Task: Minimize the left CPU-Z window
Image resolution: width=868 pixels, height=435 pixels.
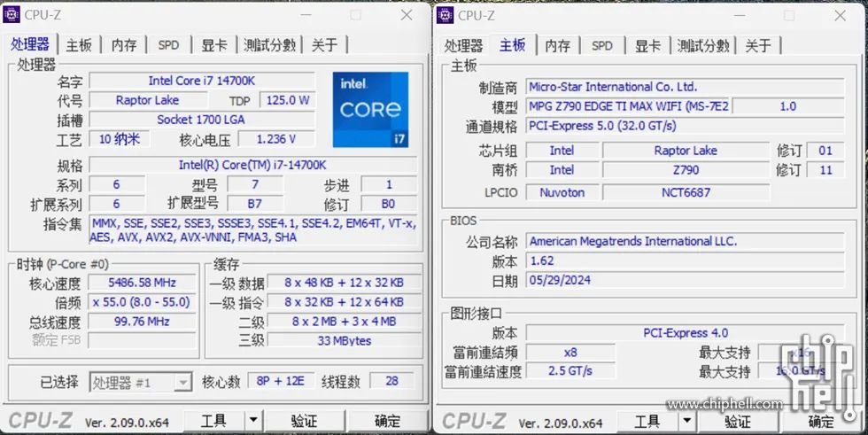Action: click(x=306, y=15)
